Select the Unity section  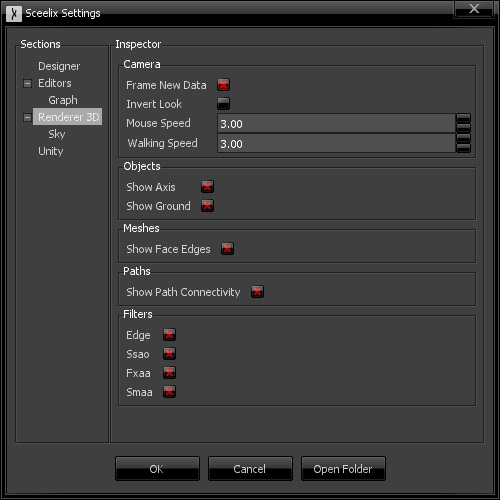coord(51,151)
